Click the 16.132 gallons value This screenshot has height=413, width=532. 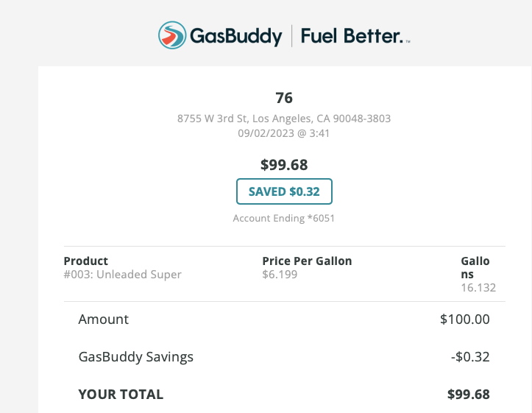[478, 287]
